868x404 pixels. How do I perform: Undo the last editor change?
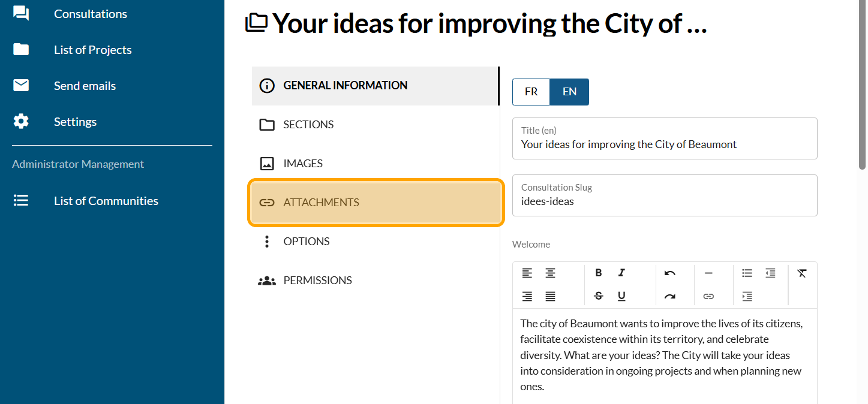pos(670,273)
